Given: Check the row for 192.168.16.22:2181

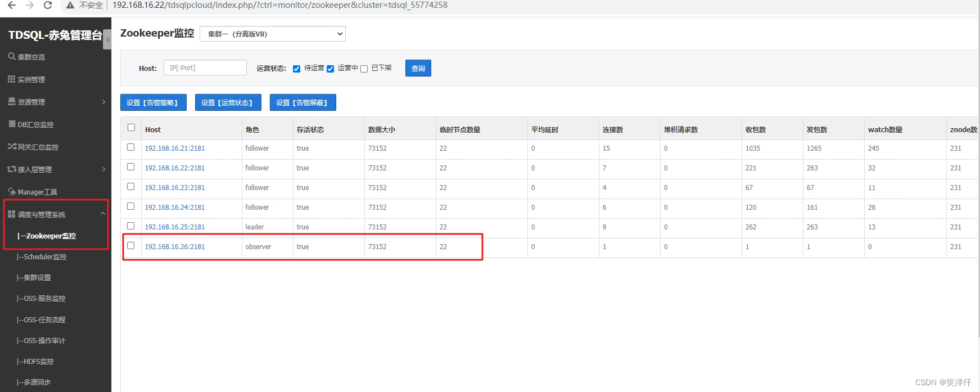Looking at the screenshot, I should click(131, 167).
